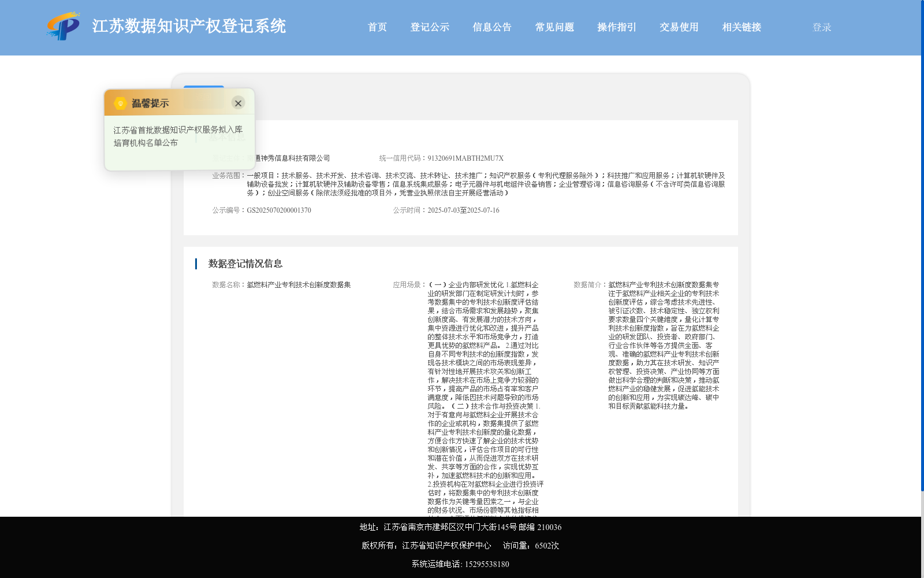The image size is (924, 578).
Task: Click the 江苏数据知识产权登记系统 title
Action: pos(189,26)
